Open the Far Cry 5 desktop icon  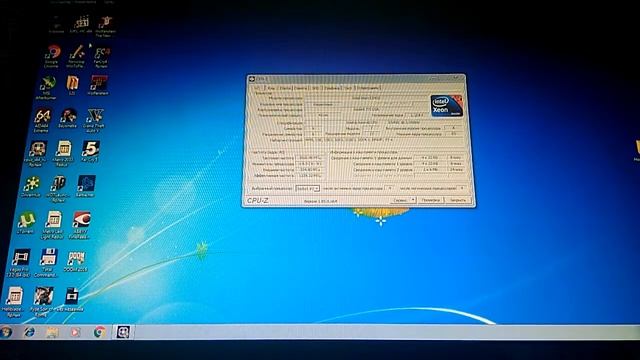coord(91,151)
